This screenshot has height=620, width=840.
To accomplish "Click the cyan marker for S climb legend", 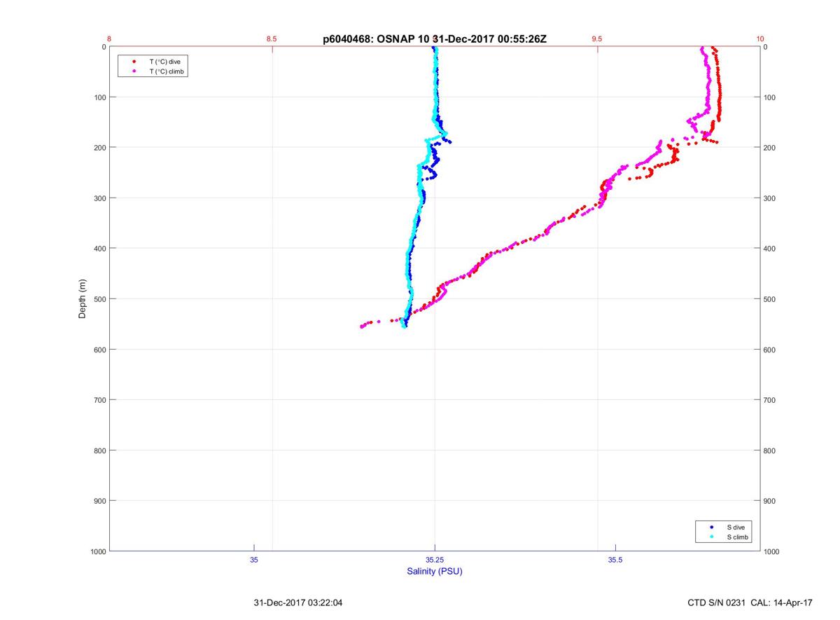I will point(711,537).
